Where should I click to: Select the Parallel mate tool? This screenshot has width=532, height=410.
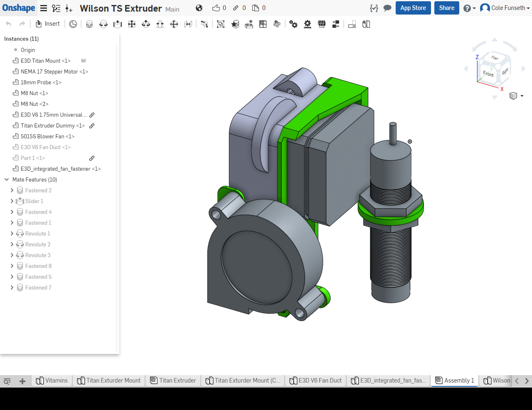188,24
